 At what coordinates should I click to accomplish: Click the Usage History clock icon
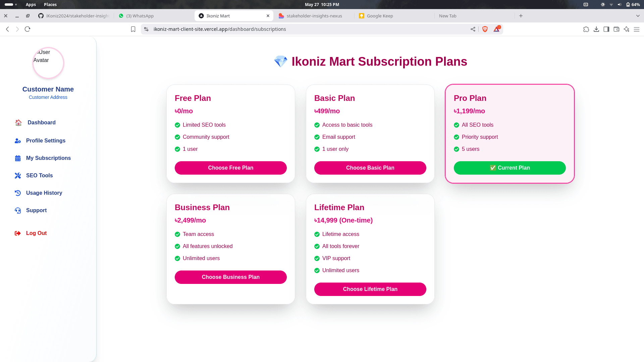[18, 193]
